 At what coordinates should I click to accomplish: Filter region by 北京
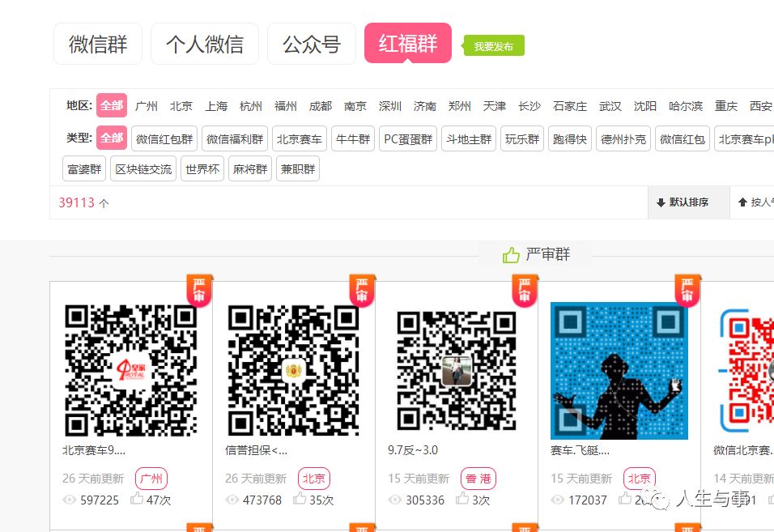click(x=181, y=106)
